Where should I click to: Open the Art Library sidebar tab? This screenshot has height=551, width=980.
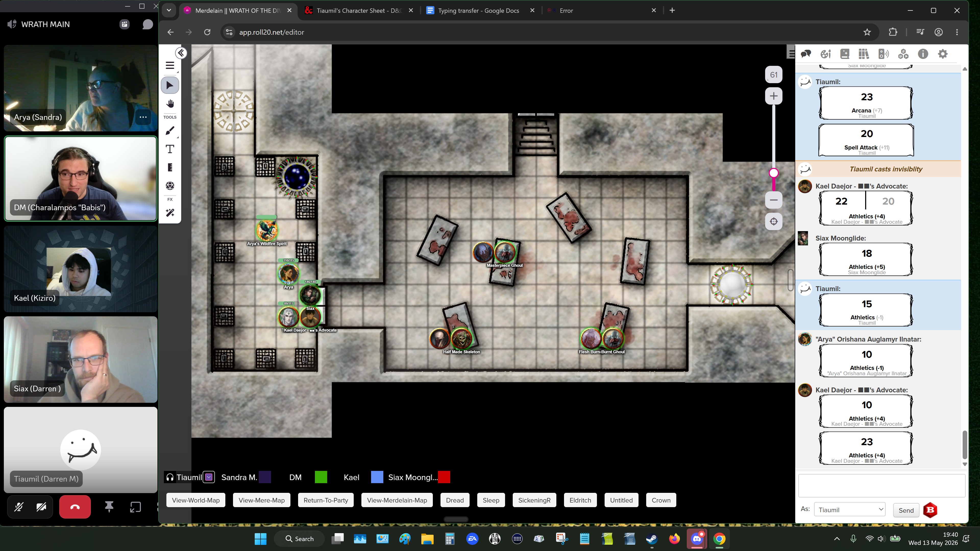[x=825, y=54]
